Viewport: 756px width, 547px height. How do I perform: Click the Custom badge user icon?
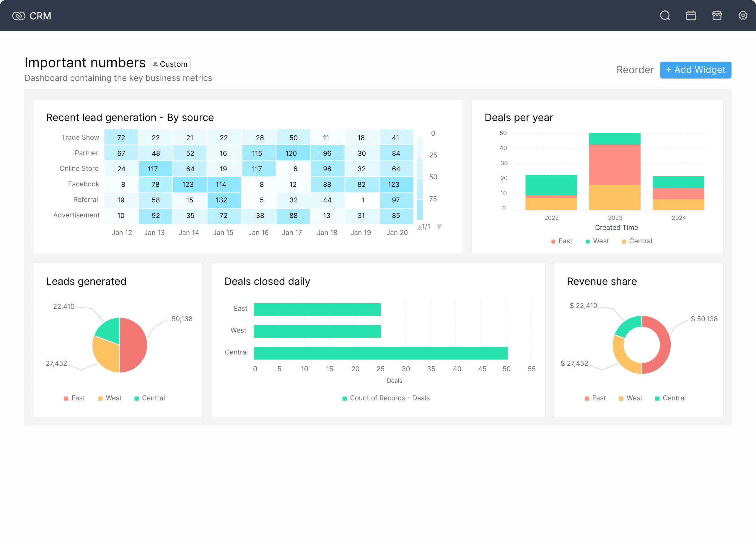[x=155, y=64]
